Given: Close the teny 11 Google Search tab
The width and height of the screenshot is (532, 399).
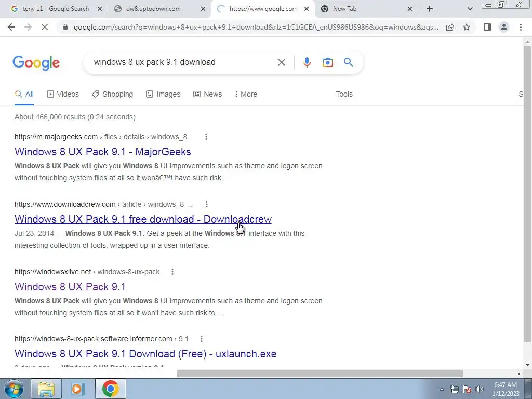Looking at the screenshot, I should [100, 9].
